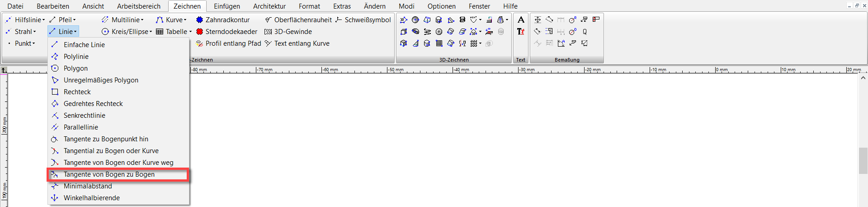This screenshot has height=207, width=868.
Task: Click the plain text A tool
Action: 521,19
